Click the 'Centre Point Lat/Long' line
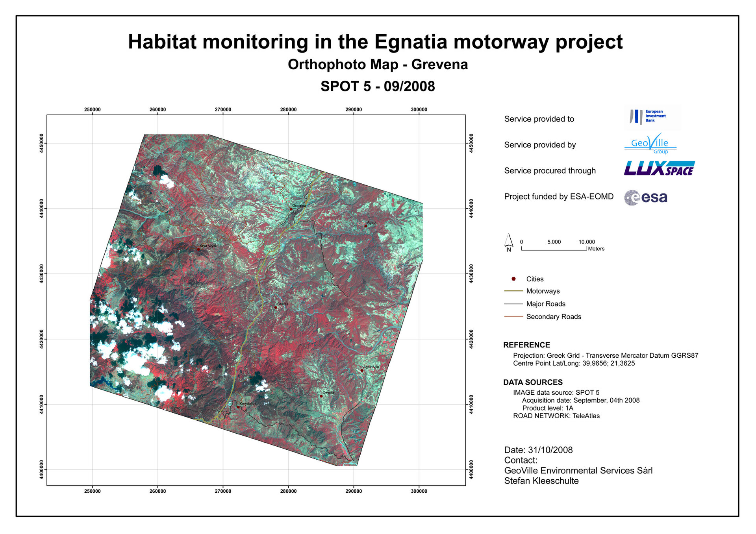 (574, 363)
